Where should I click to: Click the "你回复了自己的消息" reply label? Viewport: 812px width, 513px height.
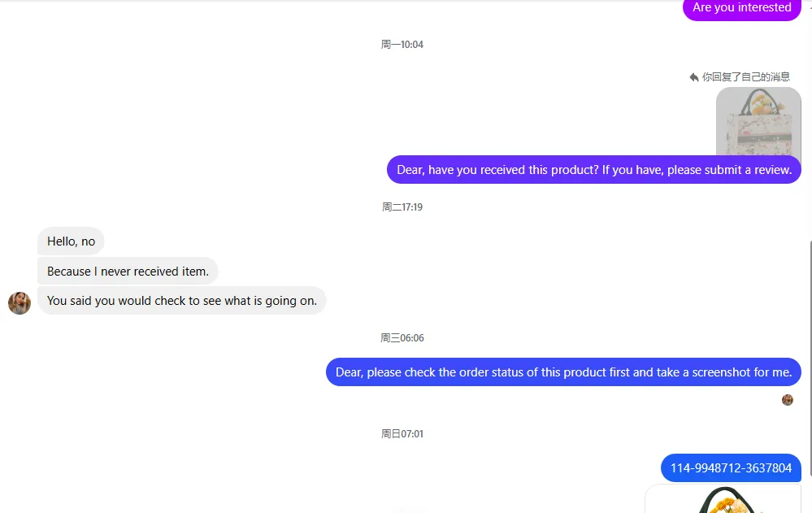click(x=745, y=77)
